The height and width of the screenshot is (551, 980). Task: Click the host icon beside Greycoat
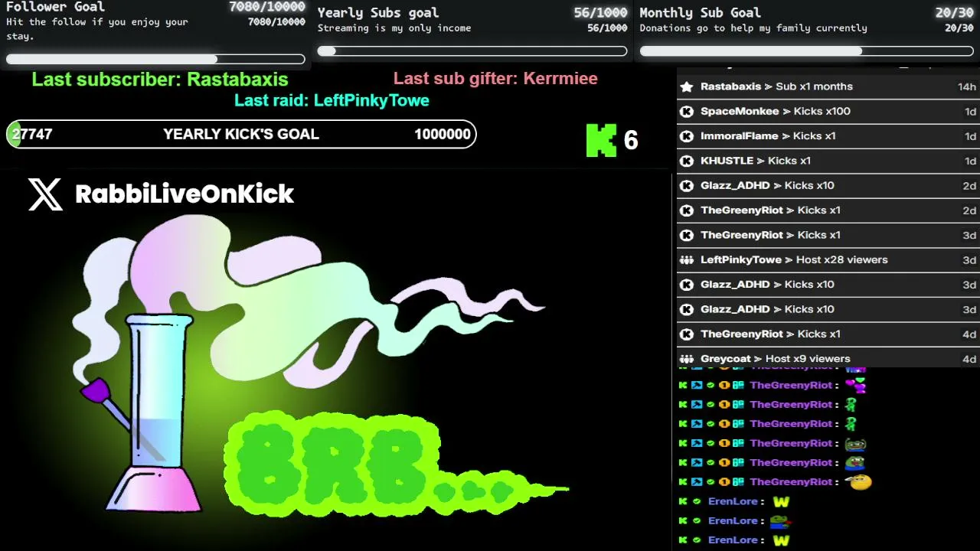pyautogui.click(x=687, y=359)
